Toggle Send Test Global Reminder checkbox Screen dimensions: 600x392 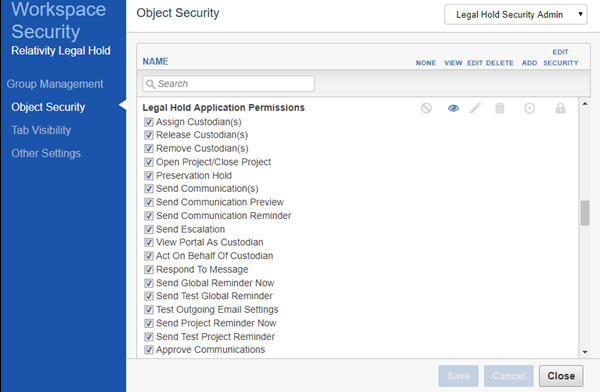[148, 296]
